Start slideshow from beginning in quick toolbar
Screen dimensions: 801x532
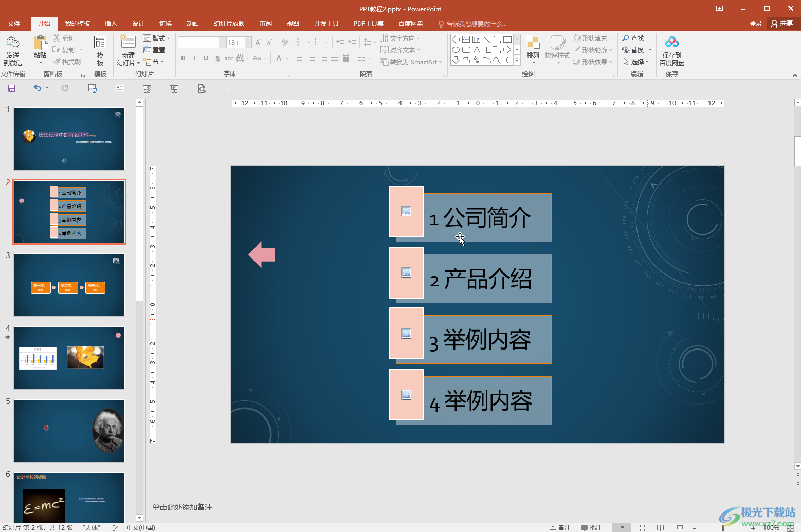(147, 88)
